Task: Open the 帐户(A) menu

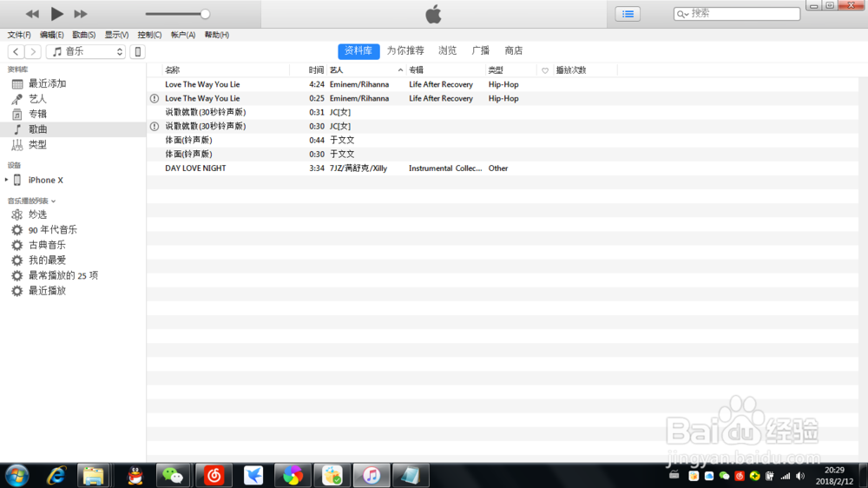Action: coord(182,35)
